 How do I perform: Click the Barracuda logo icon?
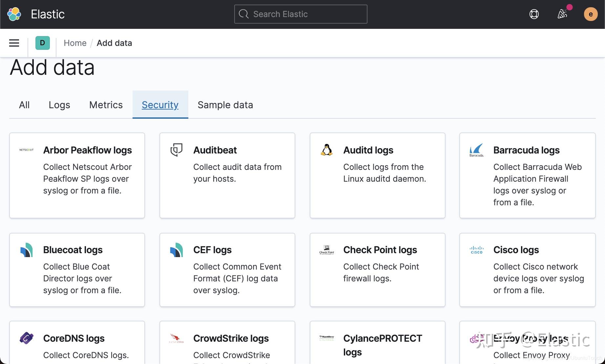point(476,150)
